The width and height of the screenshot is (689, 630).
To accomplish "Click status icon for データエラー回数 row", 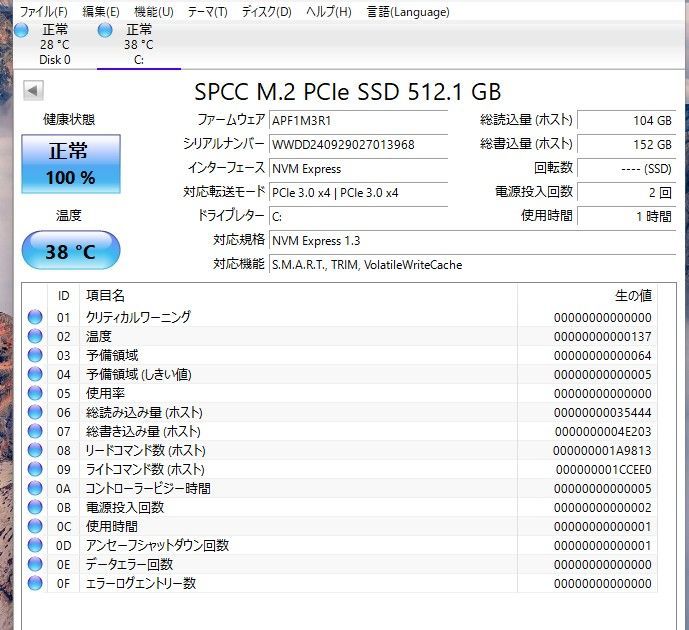I will coord(35,564).
